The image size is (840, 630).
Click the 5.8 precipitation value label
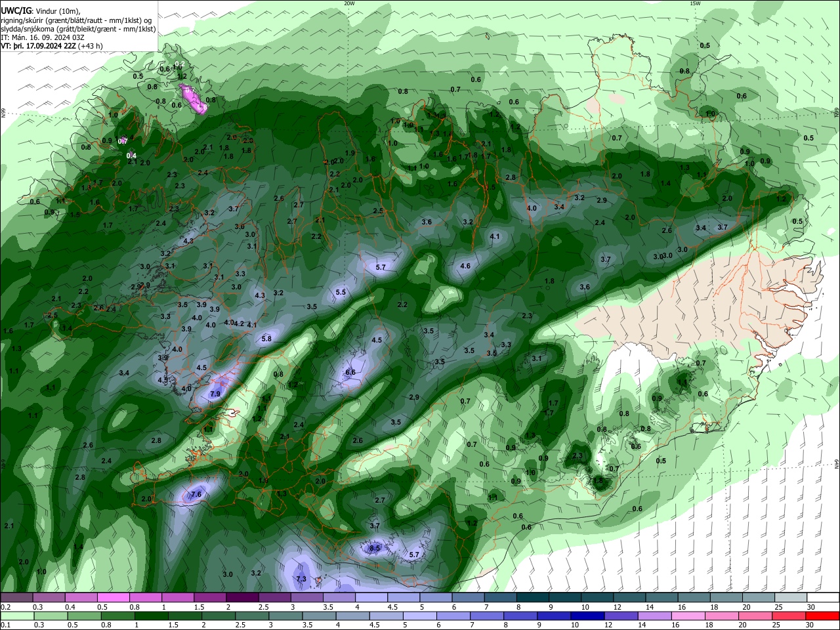tap(266, 339)
